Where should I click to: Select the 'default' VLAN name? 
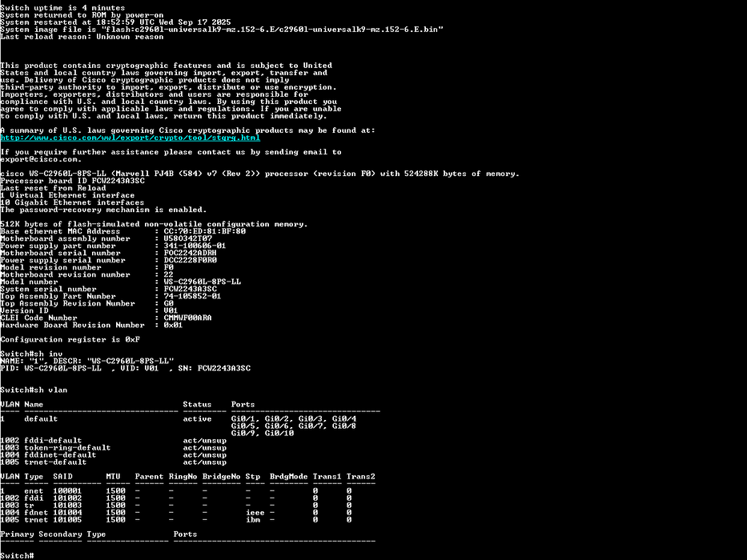(x=41, y=419)
